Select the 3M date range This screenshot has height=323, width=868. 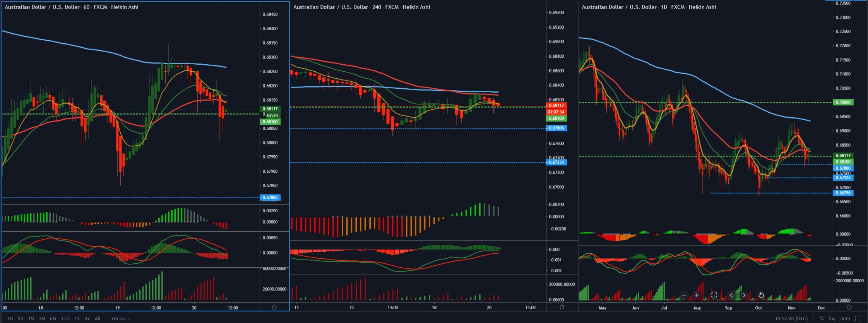[42, 319]
